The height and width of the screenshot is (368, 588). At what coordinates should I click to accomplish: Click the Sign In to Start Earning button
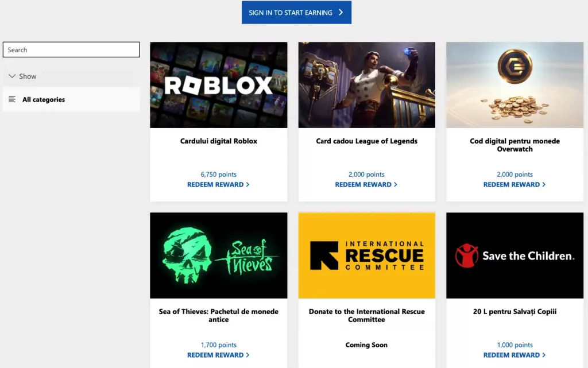(296, 13)
